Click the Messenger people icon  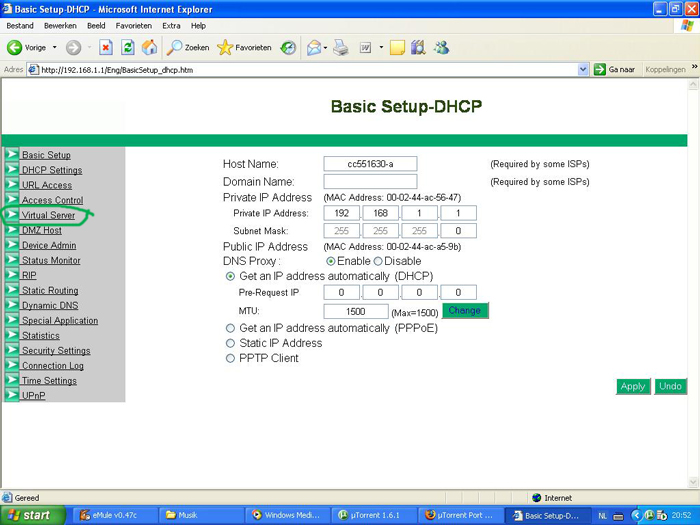coord(441,47)
